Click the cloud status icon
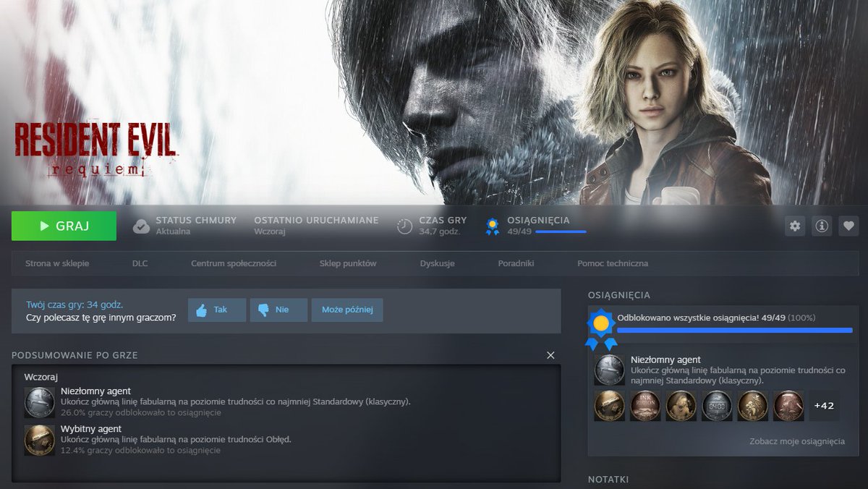 [141, 226]
